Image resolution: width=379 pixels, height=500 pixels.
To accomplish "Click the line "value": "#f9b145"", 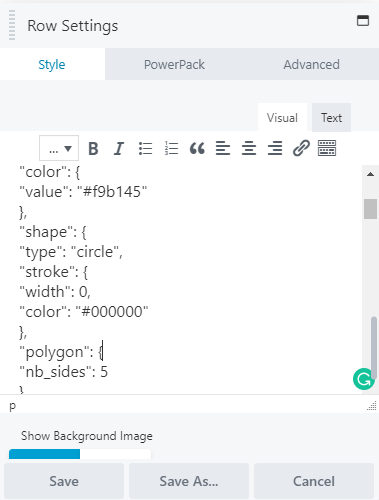I will tap(83, 192).
